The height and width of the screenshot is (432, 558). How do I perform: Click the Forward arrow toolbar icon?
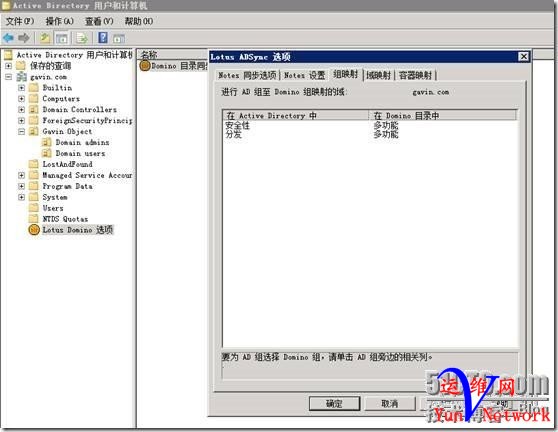pyautogui.click(x=23, y=38)
